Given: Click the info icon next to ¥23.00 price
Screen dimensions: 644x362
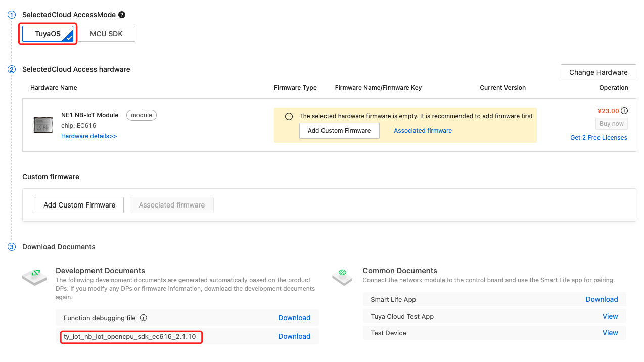Looking at the screenshot, I should pos(624,111).
